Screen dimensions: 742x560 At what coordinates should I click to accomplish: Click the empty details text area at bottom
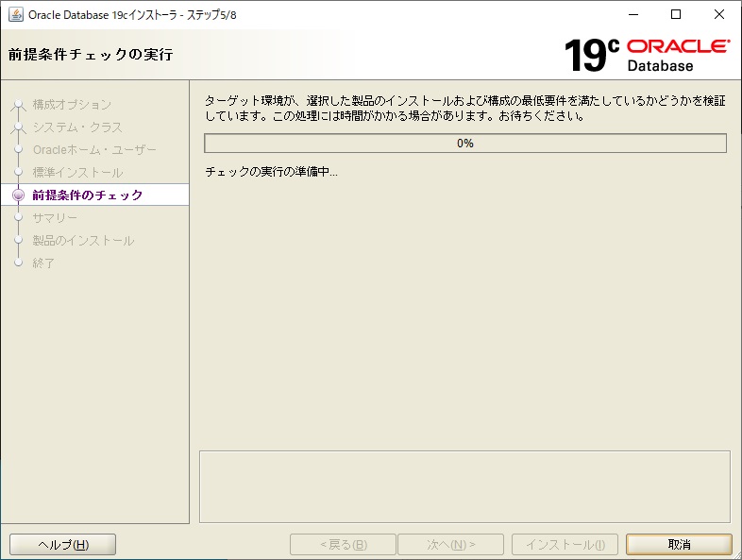pyautogui.click(x=464, y=486)
